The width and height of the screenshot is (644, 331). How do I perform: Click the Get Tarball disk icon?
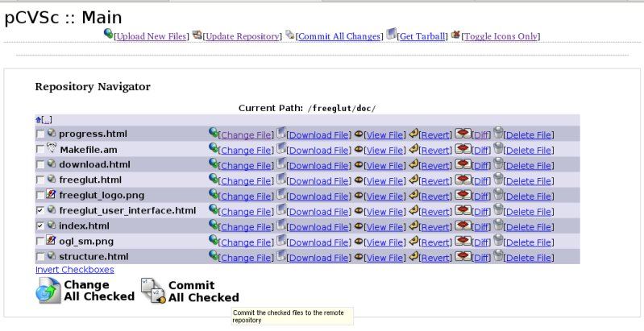pyautogui.click(x=391, y=34)
